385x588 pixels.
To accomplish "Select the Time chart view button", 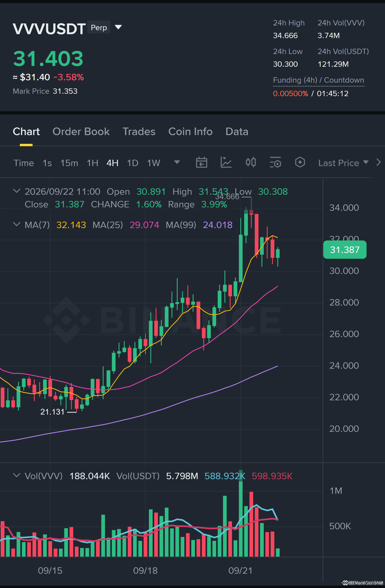I will 23,163.
